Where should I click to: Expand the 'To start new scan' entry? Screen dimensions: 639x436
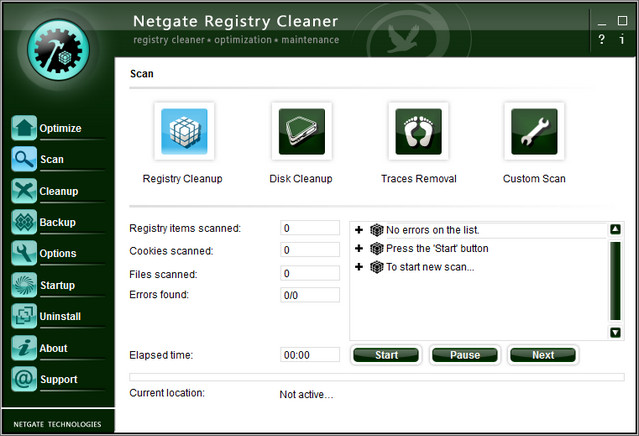(x=359, y=267)
